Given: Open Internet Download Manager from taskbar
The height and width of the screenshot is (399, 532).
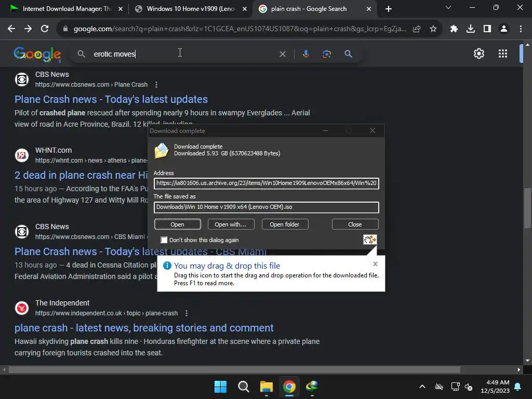Looking at the screenshot, I should click(312, 387).
